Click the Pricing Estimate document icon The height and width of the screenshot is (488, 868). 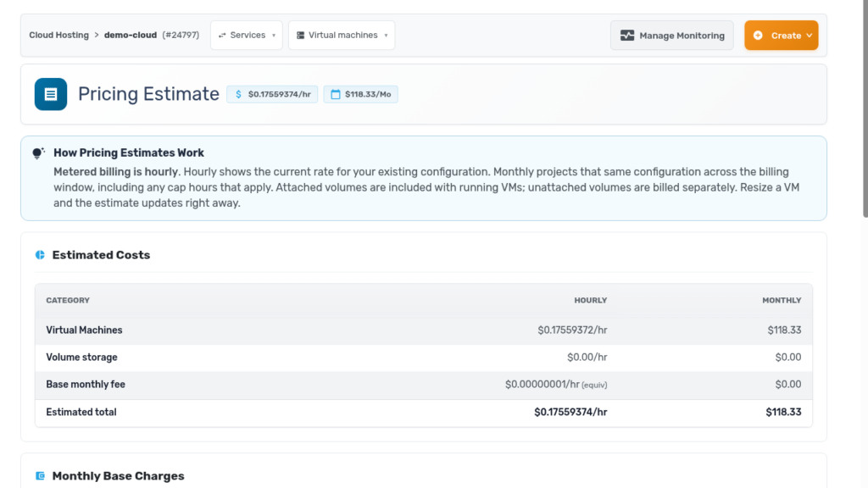coord(51,94)
